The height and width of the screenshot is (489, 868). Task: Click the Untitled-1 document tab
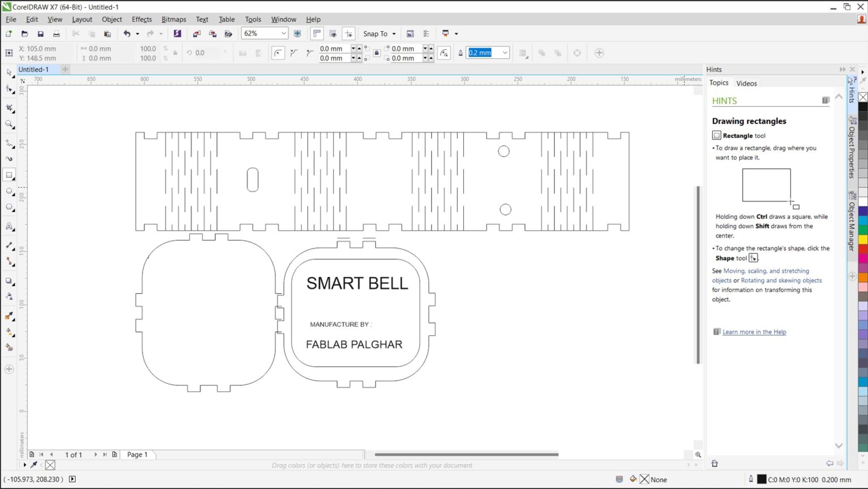[34, 70]
